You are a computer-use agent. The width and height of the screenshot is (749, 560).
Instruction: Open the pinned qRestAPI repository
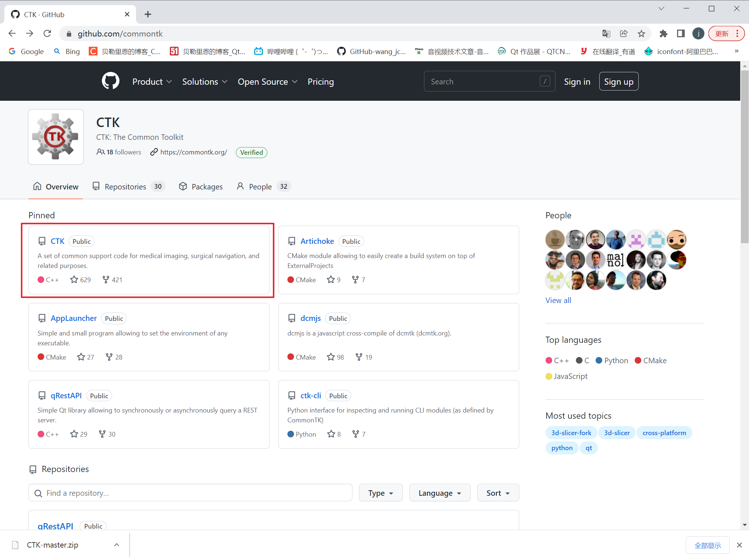coord(66,396)
